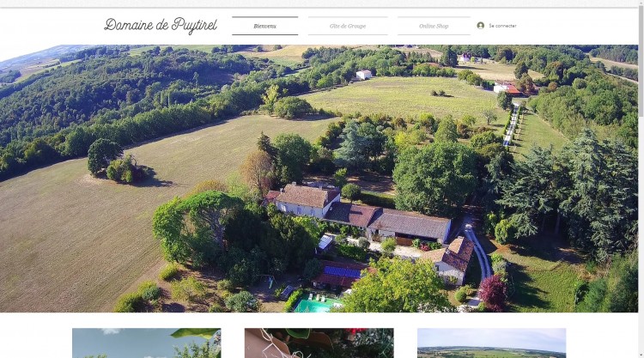
Task: Click the blue solar panels on the roof
Action: [342, 272]
